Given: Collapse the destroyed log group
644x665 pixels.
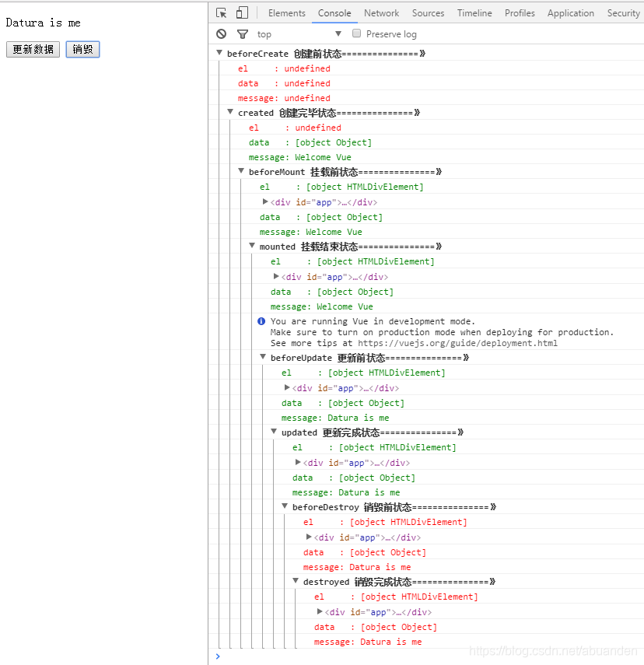Looking at the screenshot, I should point(296,581).
